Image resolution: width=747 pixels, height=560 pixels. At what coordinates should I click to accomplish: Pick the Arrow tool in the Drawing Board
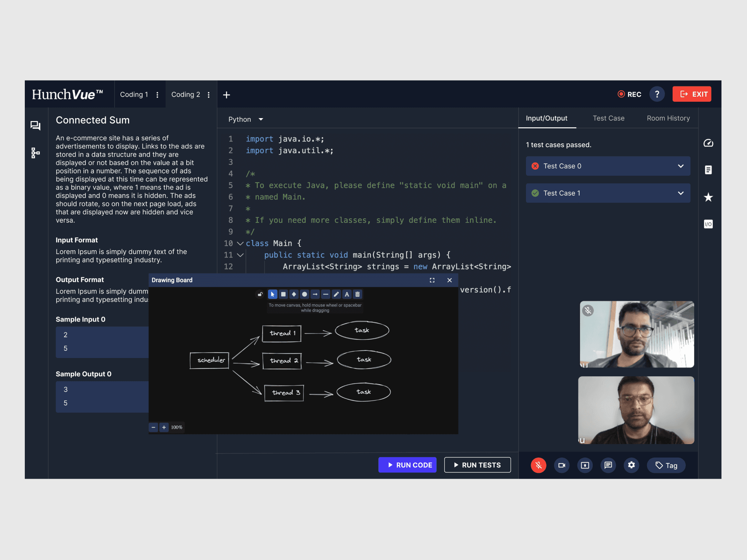pos(315,294)
